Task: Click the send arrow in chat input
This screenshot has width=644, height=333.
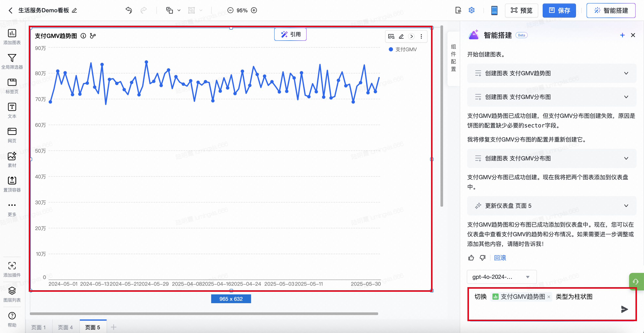Action: coord(624,309)
